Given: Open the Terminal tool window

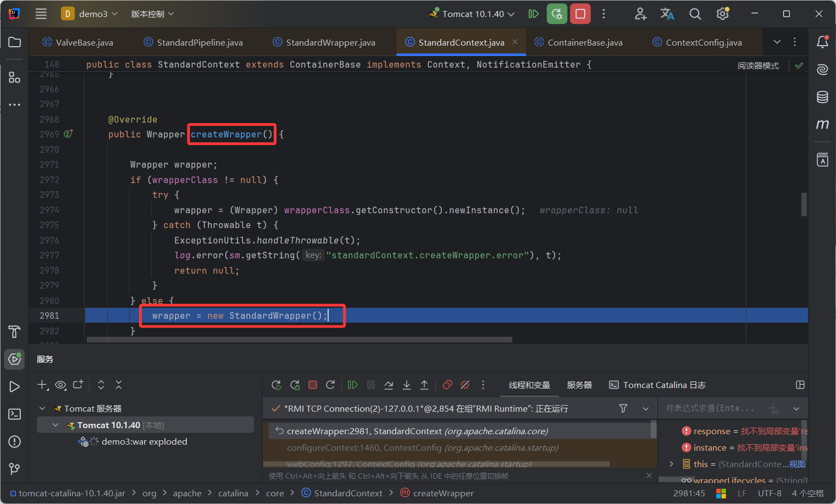Looking at the screenshot, I should pos(14,414).
